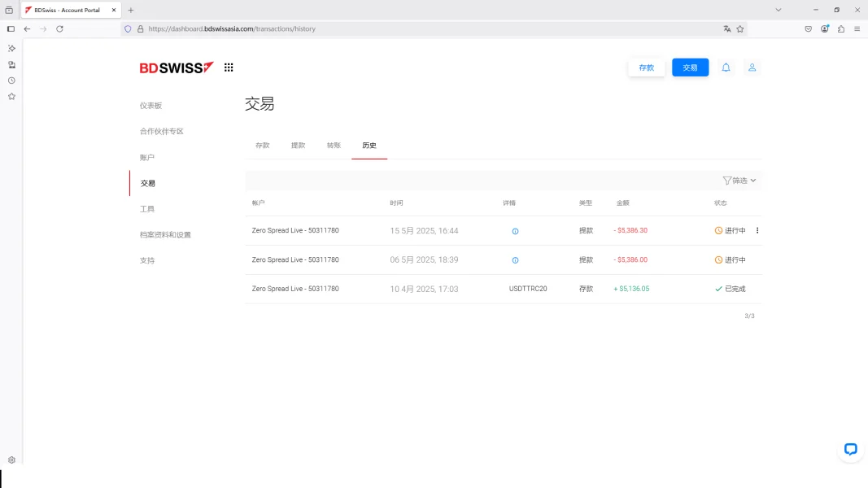Switch to the 提款 tab
The height and width of the screenshot is (488, 868).
tap(298, 146)
